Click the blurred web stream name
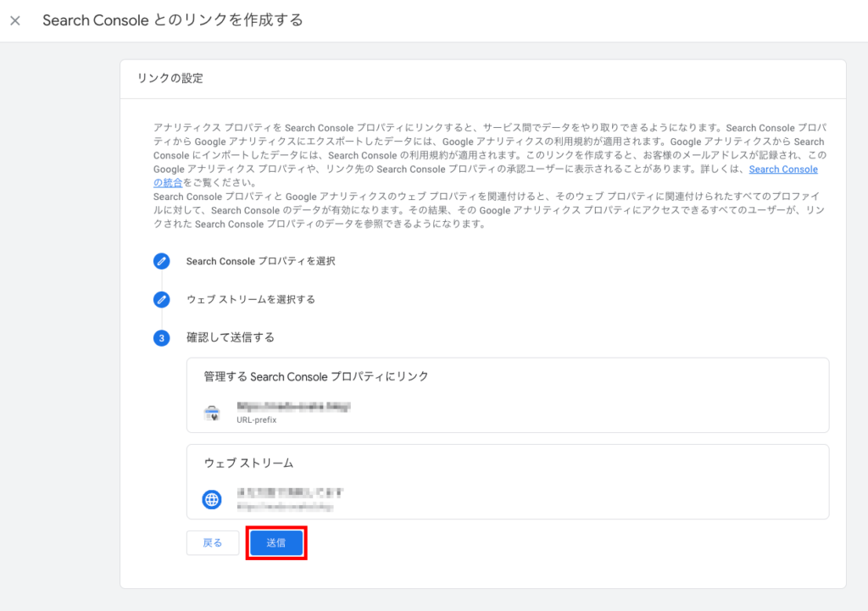 290,492
